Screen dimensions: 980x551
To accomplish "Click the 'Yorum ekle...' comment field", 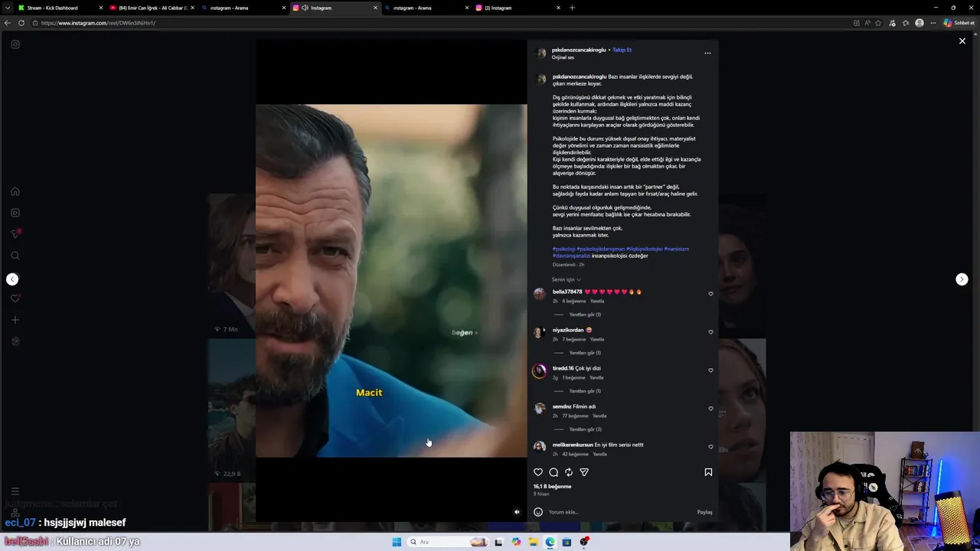I will tap(620, 512).
